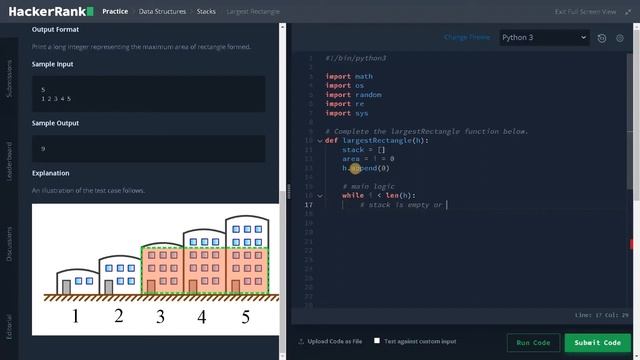This screenshot has height=360, width=640.
Task: Go to Practice breadcrumb
Action: point(115,11)
